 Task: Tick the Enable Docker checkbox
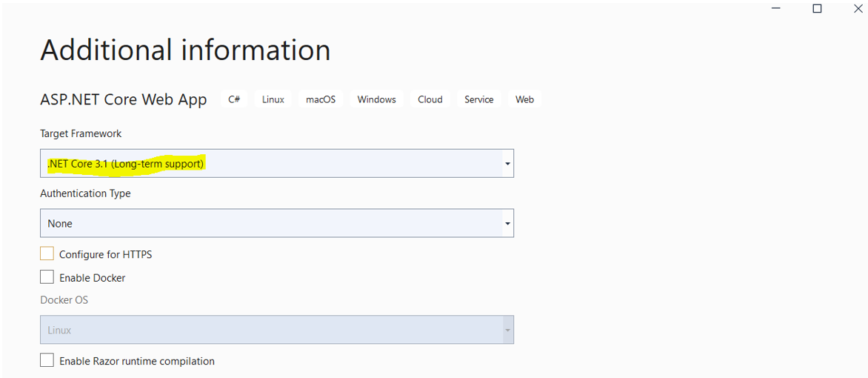coord(47,277)
